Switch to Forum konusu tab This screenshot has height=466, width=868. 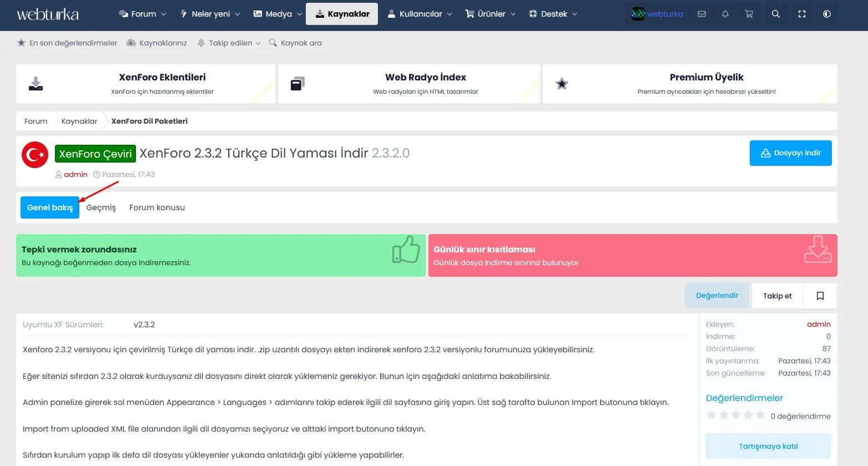(157, 207)
